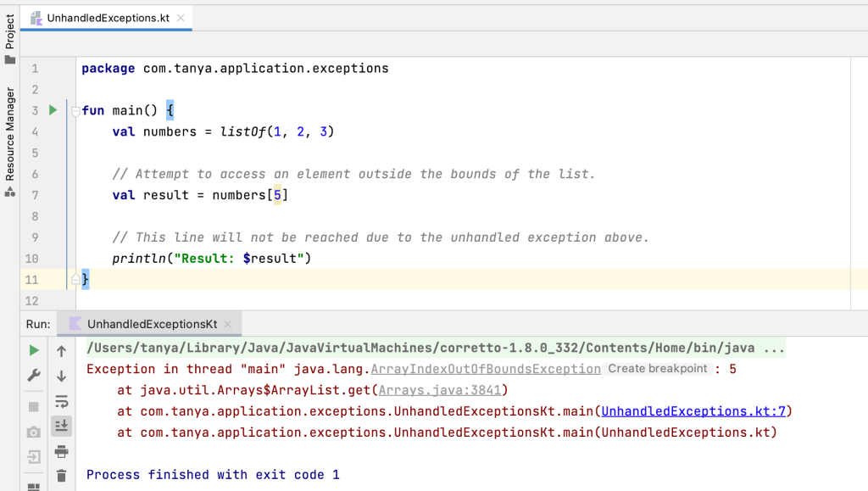Collapse the main function fold marker on line 3

coord(75,111)
